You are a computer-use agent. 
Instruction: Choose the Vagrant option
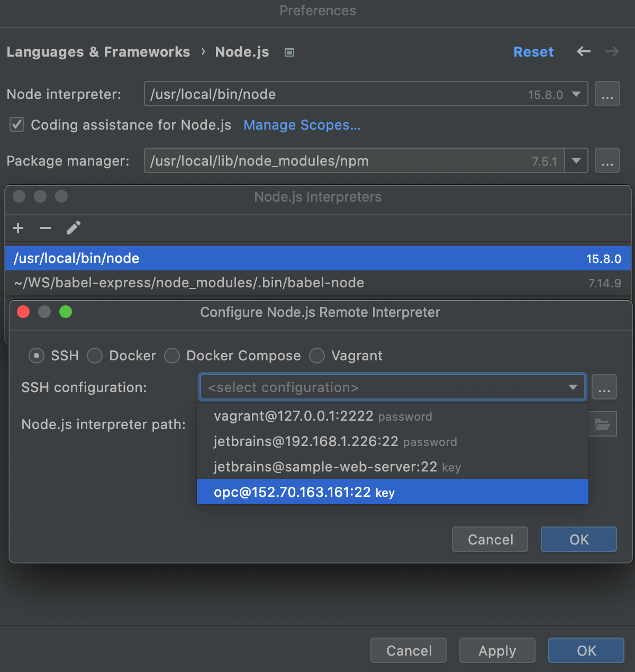[x=316, y=356]
